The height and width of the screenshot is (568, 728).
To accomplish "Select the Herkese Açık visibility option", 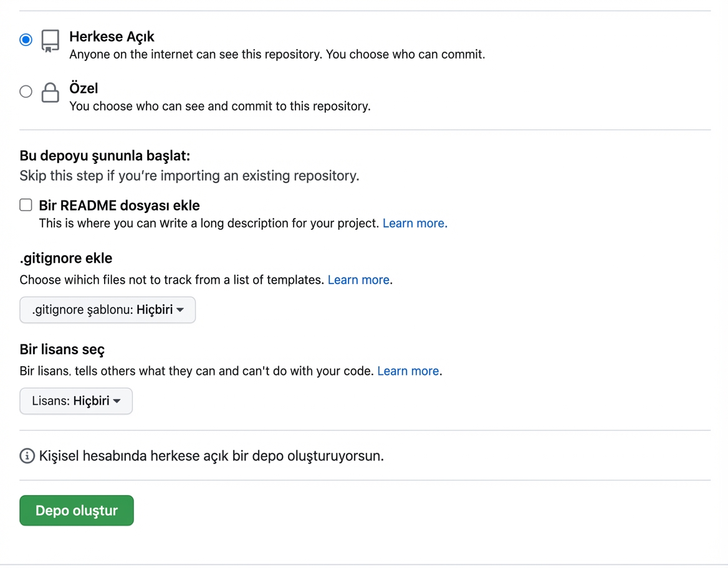I will (26, 39).
